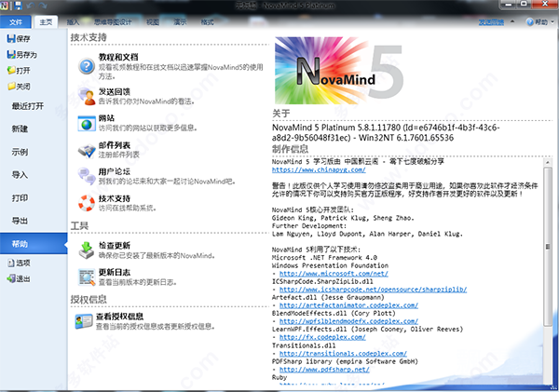Viewport: 559px width, 392px height.
Task: Open the pdfsharp.net link
Action: tap(324, 370)
